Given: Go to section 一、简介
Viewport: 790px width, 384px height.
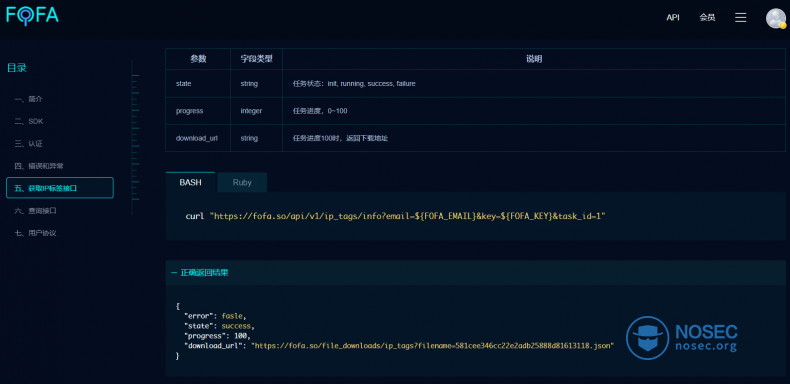Looking at the screenshot, I should tap(29, 99).
